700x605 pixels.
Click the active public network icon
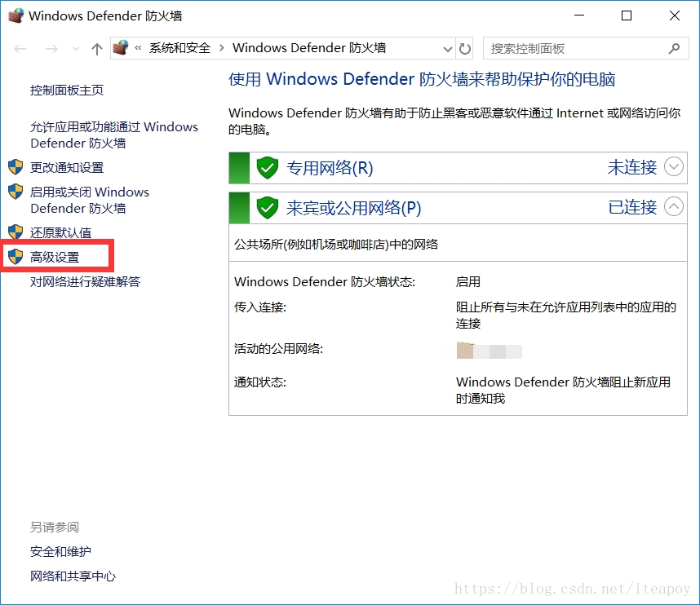[x=465, y=351]
